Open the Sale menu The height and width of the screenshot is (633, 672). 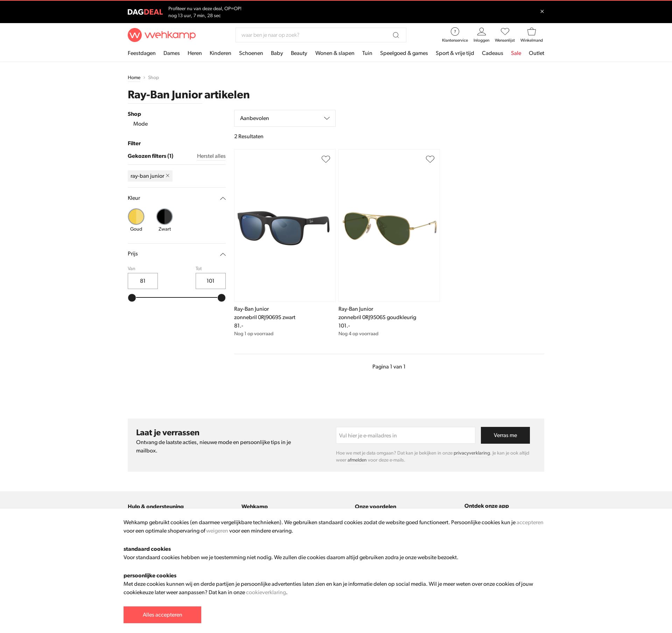(516, 53)
